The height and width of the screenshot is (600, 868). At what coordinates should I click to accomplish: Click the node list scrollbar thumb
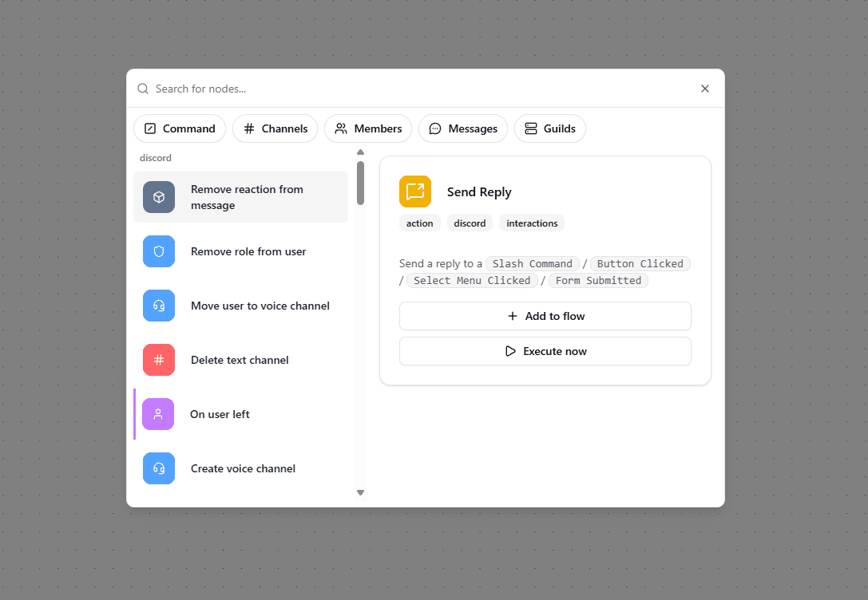360,183
